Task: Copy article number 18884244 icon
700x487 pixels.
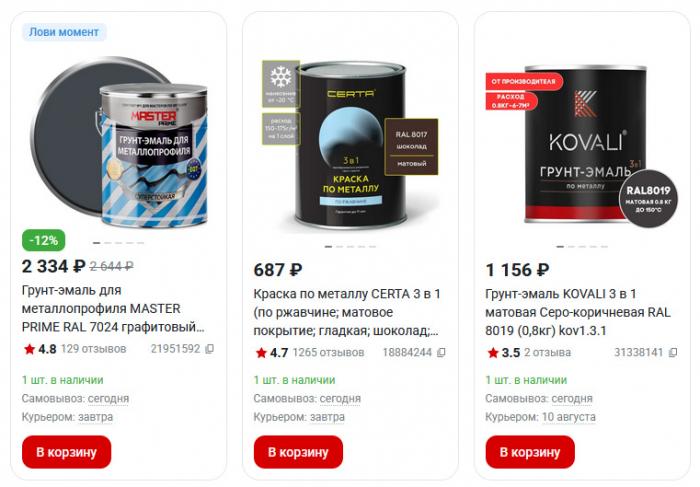Action: coord(441,353)
